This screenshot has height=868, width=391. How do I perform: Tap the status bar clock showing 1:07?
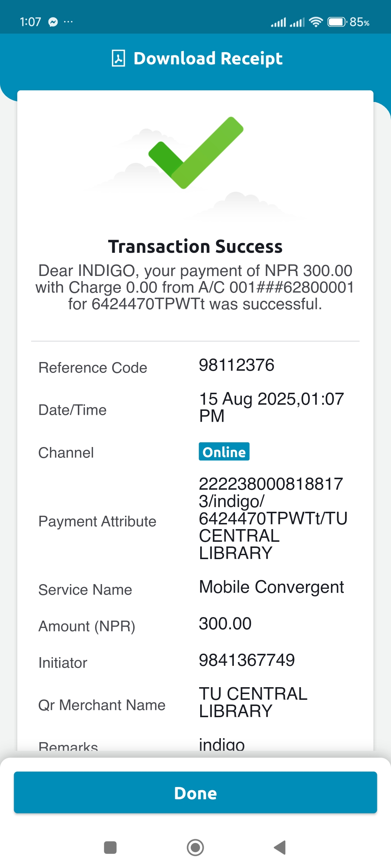(30, 22)
